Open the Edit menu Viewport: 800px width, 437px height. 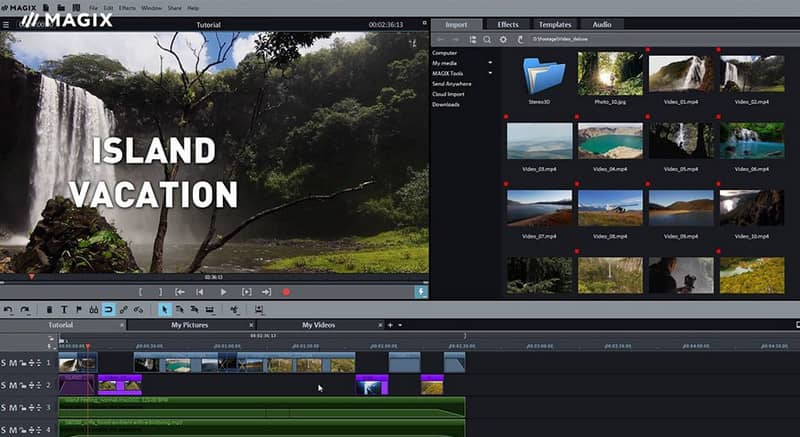pyautogui.click(x=109, y=8)
